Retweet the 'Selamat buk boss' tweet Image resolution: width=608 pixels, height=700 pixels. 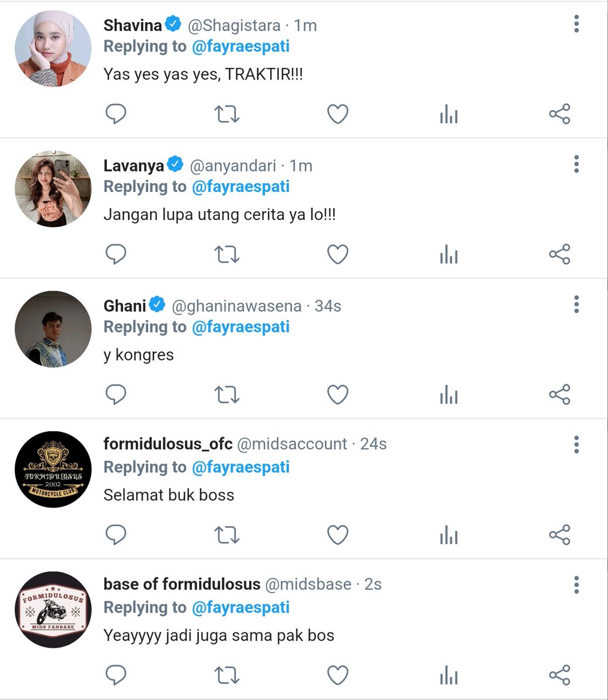coord(226,535)
